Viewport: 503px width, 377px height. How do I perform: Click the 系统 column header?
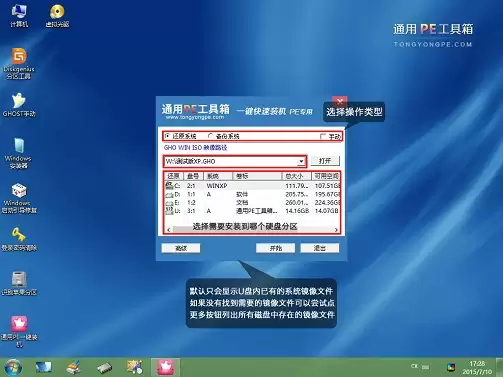click(217, 176)
